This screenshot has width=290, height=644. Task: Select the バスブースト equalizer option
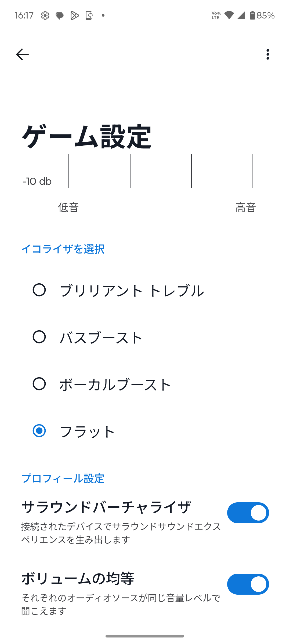click(x=39, y=337)
